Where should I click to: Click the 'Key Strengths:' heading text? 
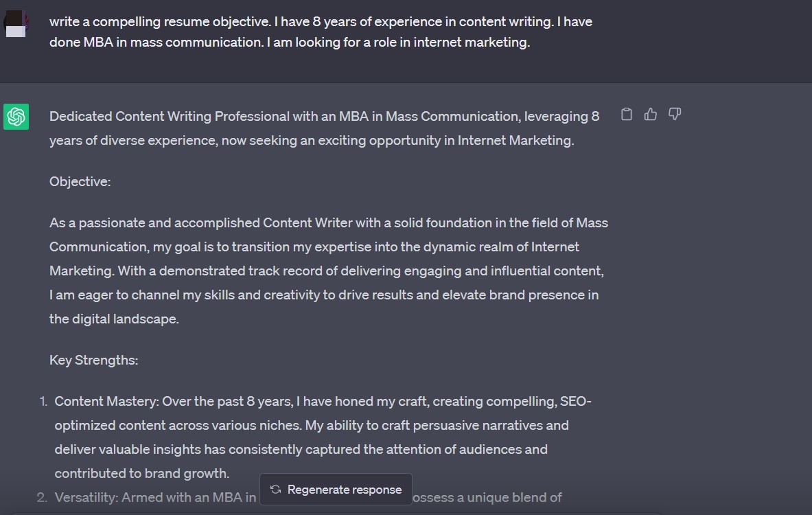click(94, 360)
